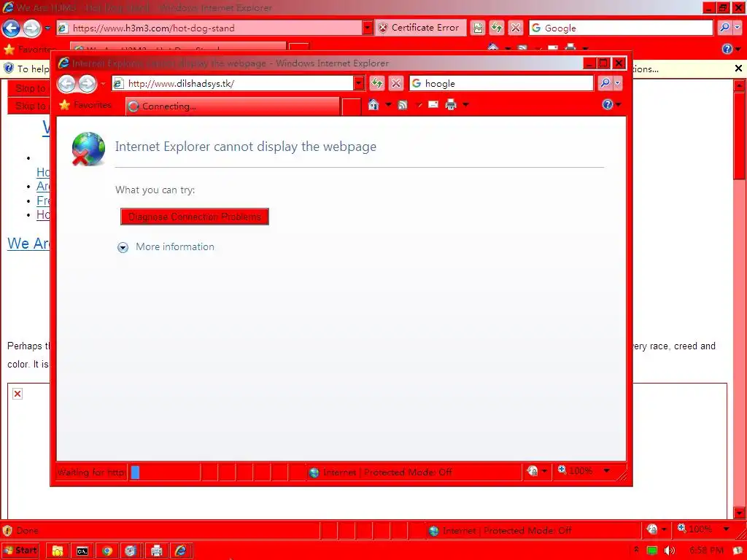
Task: Click Print icon in front window toolbar
Action: pos(451,105)
